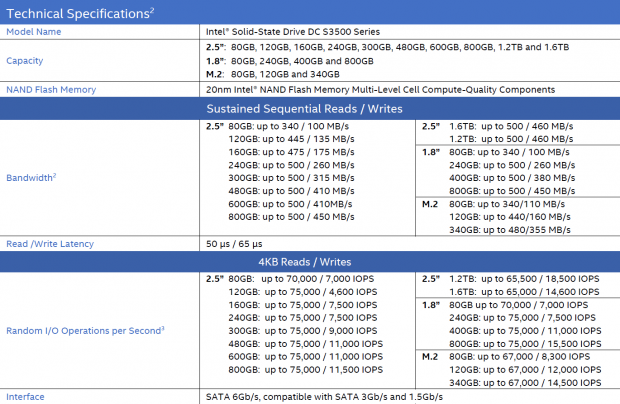Click the '4KB Reads / Writes' section header
Viewport: 620px width, 404px height.
(304, 262)
